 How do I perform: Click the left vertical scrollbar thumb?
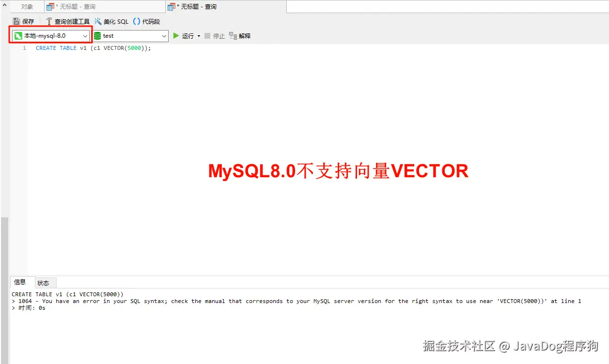tap(4, 290)
